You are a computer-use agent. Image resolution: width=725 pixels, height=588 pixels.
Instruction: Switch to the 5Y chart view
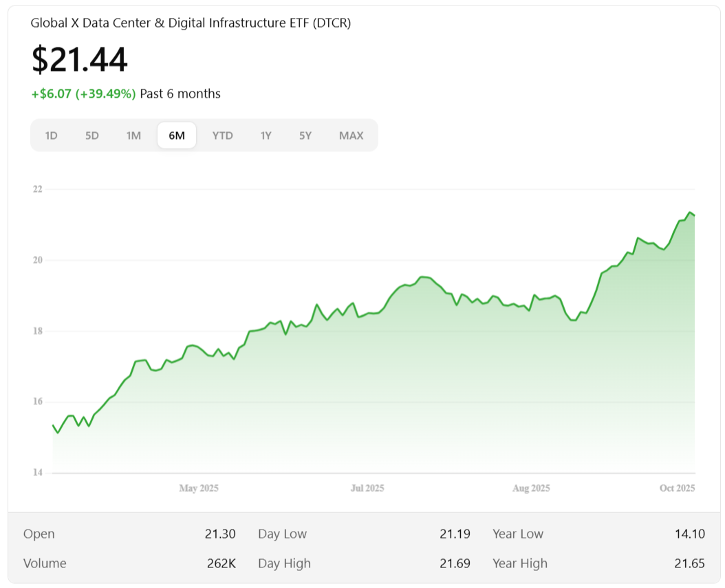pos(305,135)
